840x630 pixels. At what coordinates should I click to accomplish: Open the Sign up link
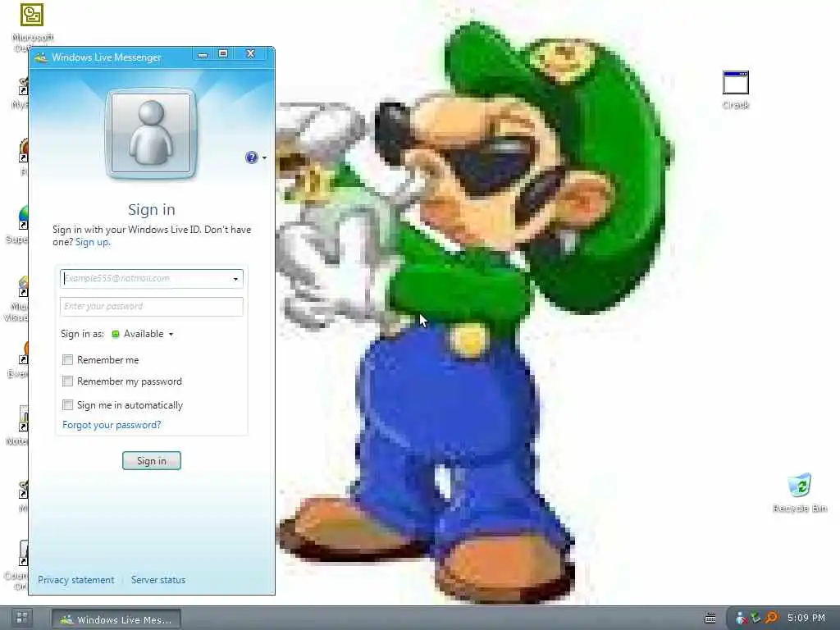pyautogui.click(x=93, y=242)
